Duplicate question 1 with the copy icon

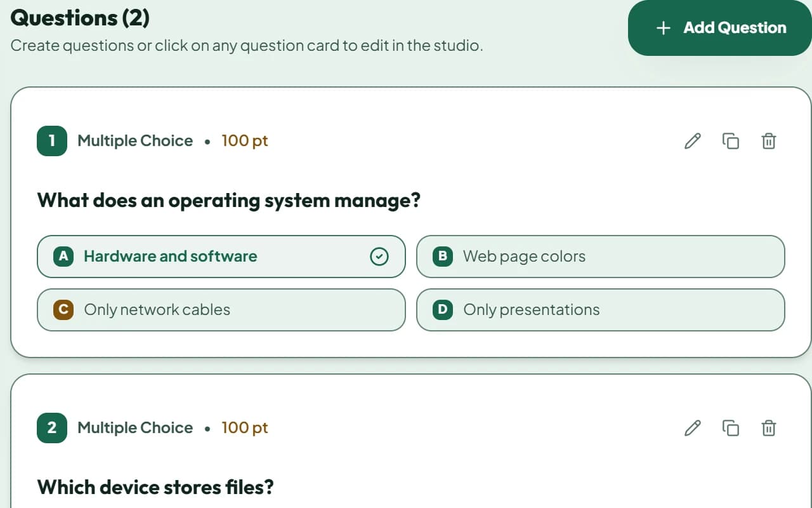[731, 141]
